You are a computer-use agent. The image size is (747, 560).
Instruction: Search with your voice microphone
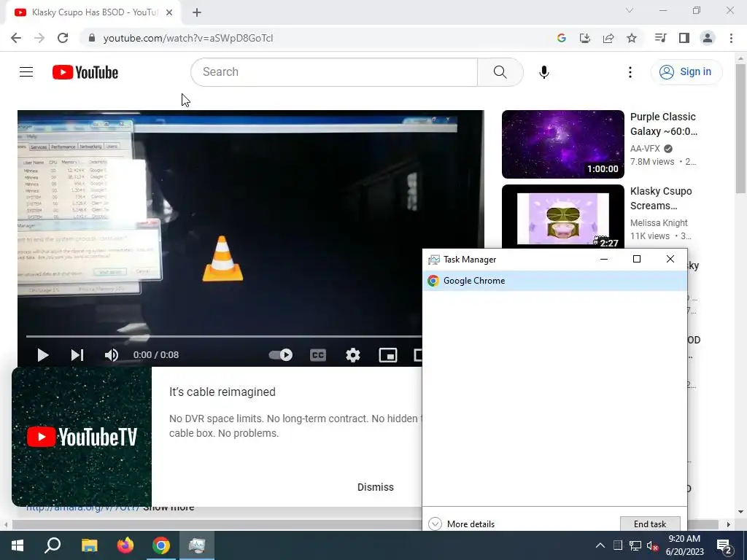[543, 72]
